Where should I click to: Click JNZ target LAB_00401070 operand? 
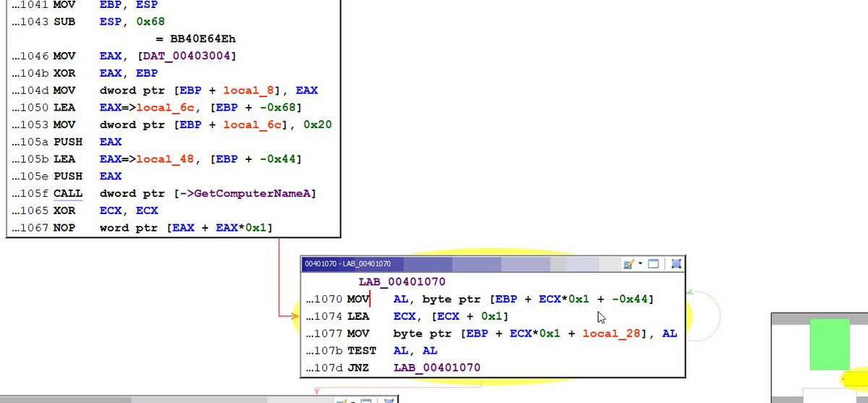[437, 368]
